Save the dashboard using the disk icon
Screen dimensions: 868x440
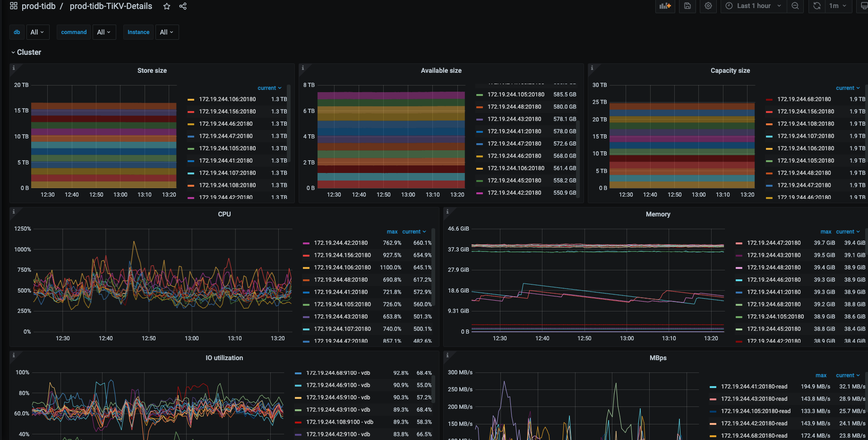pos(688,6)
